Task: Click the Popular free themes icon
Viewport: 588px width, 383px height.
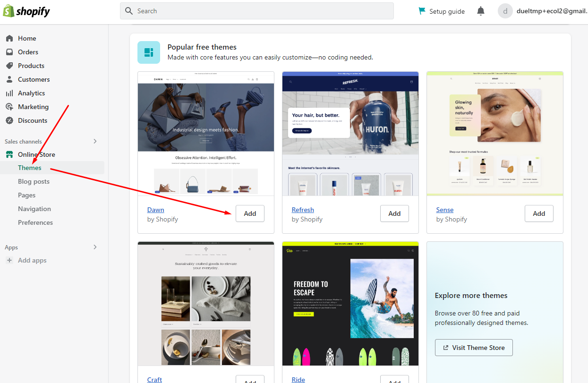Action: [x=149, y=52]
